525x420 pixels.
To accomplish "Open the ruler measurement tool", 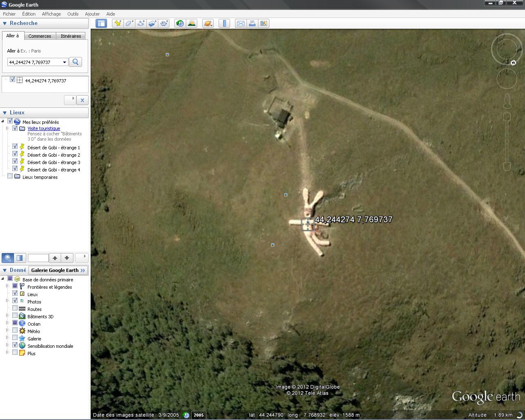I will coord(224,23).
